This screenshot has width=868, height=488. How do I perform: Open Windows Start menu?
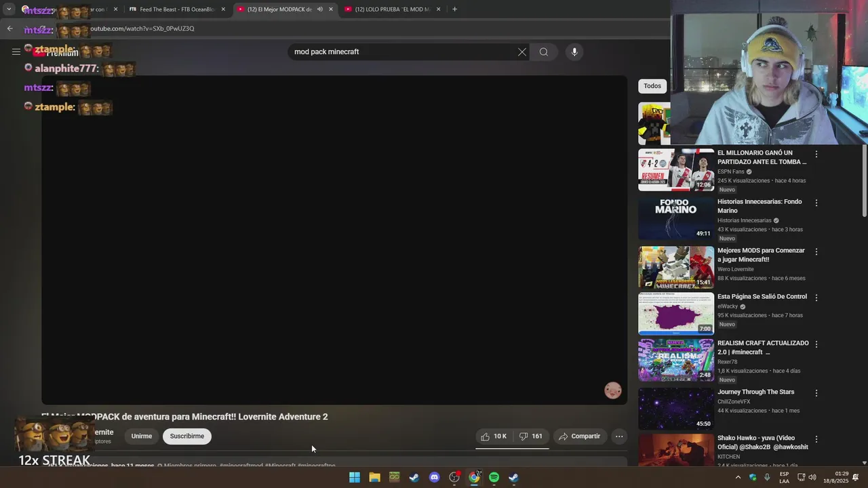[355, 477]
